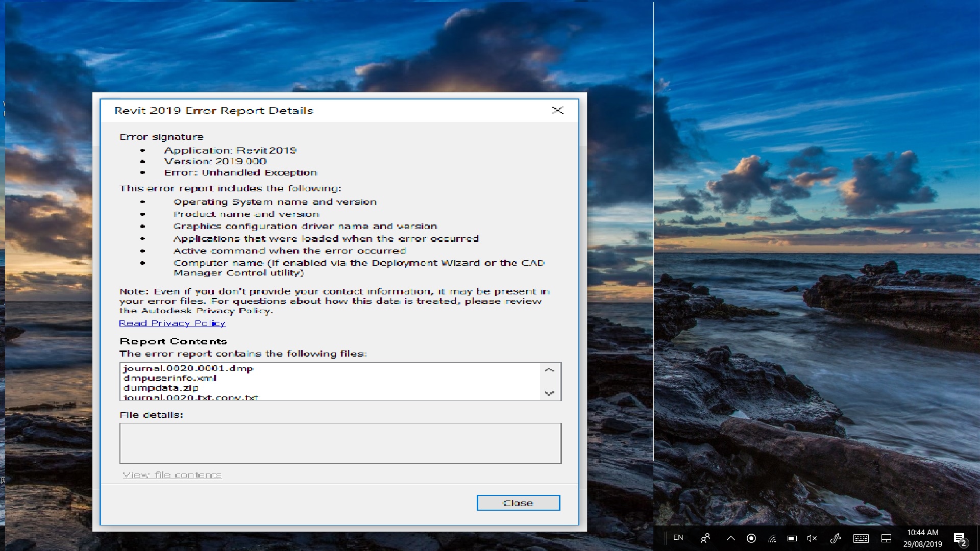Select dmpuserinfo.xml in the file list

(170, 378)
